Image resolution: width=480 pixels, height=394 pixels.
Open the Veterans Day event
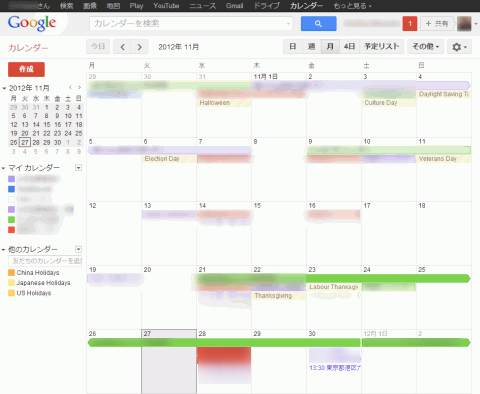pos(444,159)
